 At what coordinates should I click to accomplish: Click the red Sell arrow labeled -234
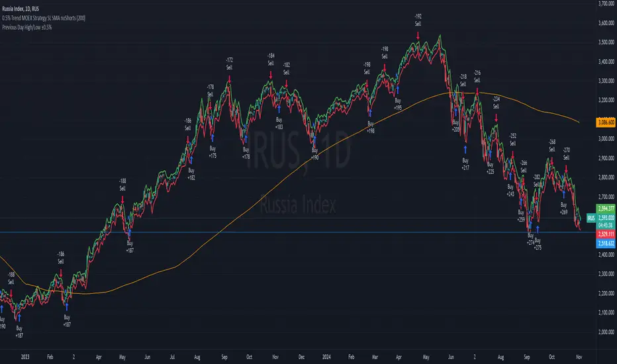click(x=497, y=118)
